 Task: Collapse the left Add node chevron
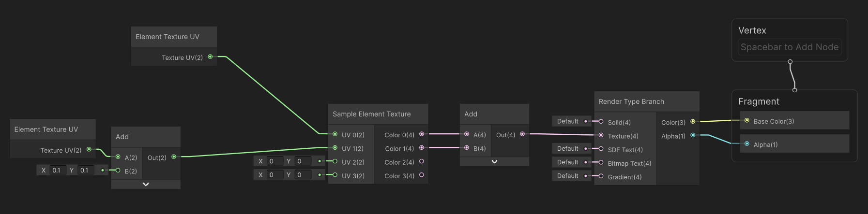click(146, 184)
